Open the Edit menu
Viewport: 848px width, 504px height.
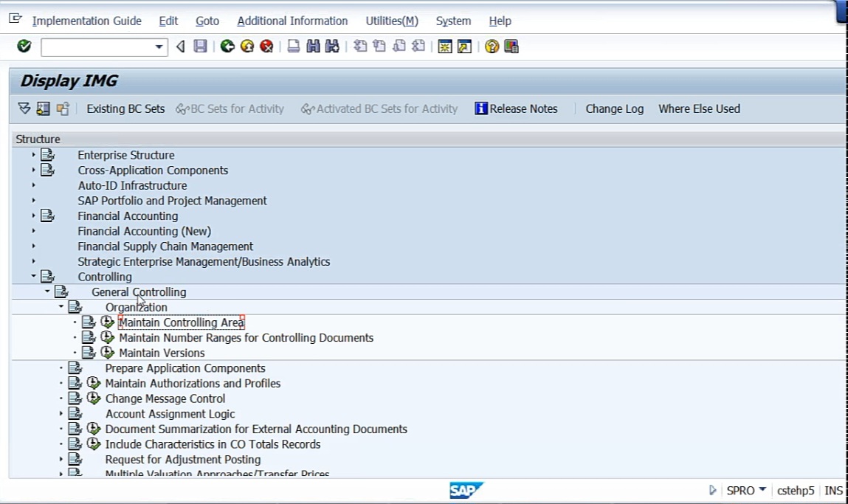pyautogui.click(x=168, y=21)
